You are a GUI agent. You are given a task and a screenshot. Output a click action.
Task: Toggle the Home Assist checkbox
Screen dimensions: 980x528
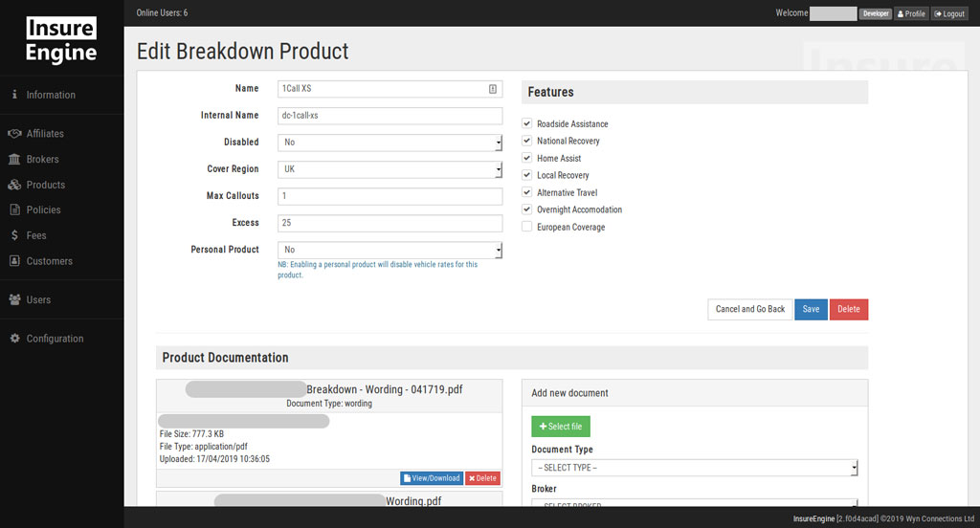[527, 159]
